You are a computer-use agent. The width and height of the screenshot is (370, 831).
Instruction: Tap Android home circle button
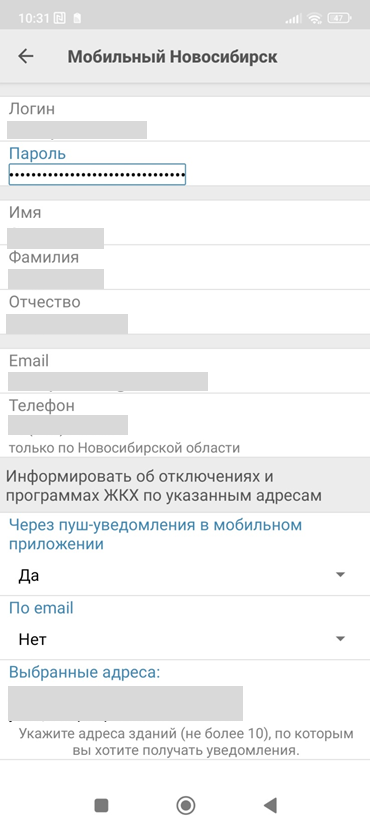[186, 806]
